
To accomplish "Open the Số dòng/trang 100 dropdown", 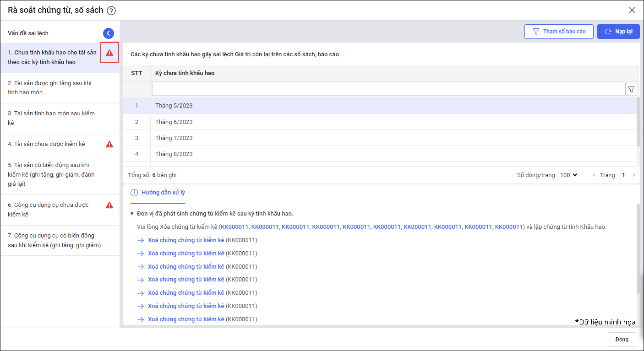I will [568, 175].
